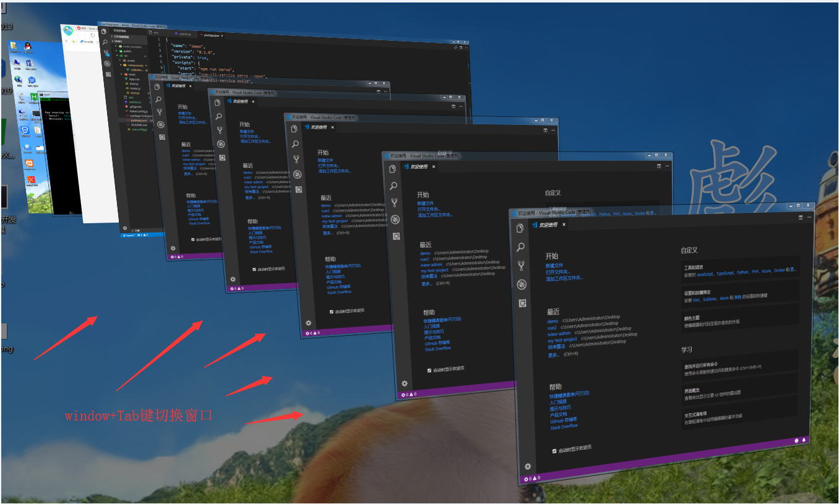Open Debug view in the frontmost VS Code window

click(522, 284)
